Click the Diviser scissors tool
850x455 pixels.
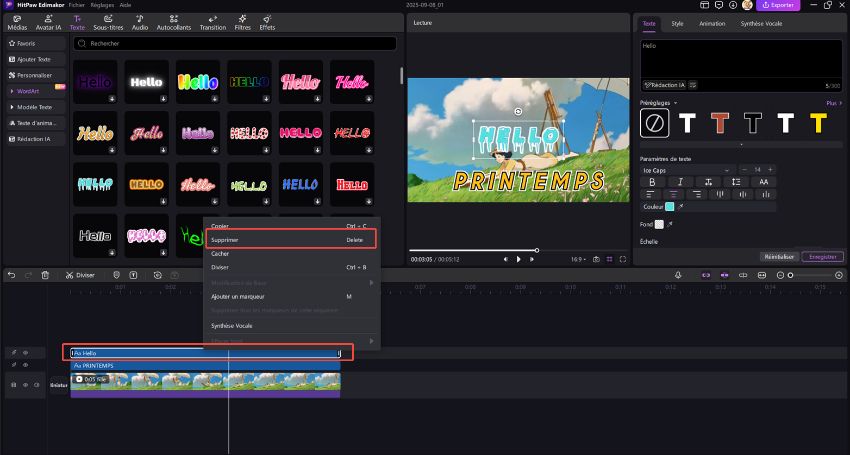coord(80,275)
